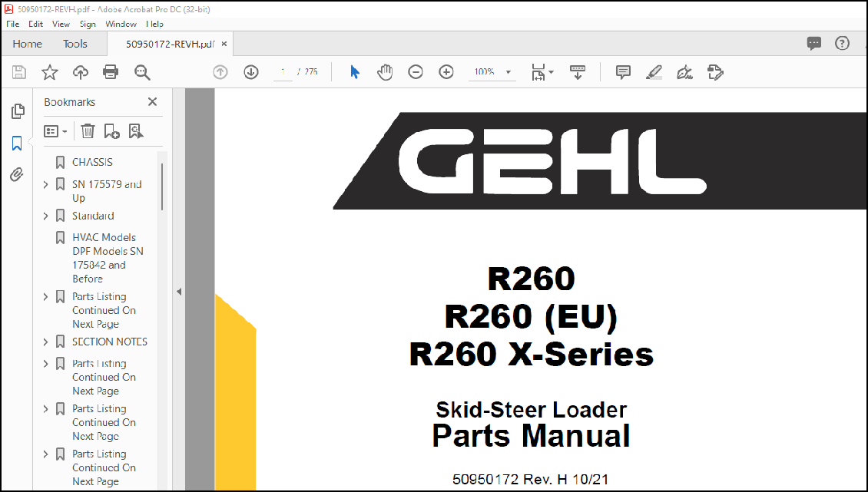This screenshot has width=868, height=492.
Task: Open the Edit menu
Action: (35, 24)
